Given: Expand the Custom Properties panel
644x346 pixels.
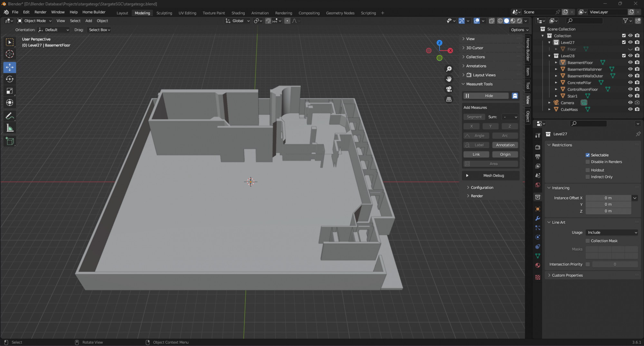Looking at the screenshot, I should point(567,276).
